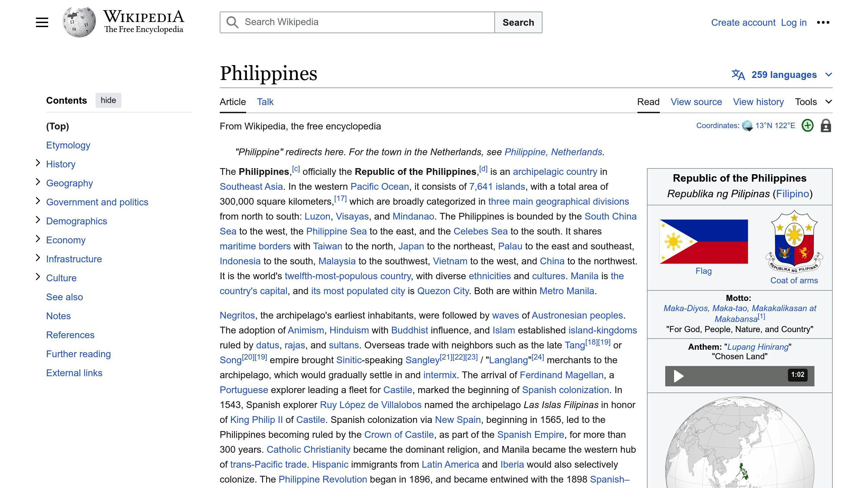Image resolution: width=868 pixels, height=488 pixels.
Task: Open the Luzon link
Action: pos(317,216)
